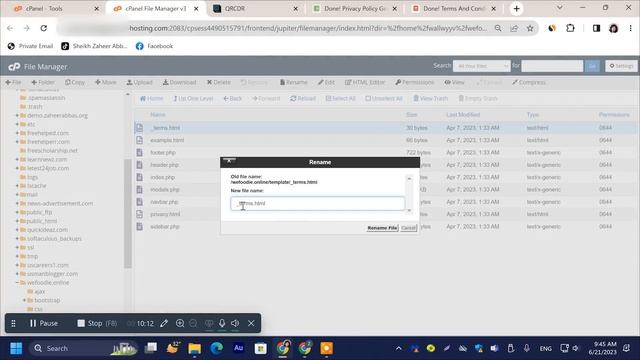
Task: Switch to QRCDR browser tab
Action: (x=256, y=9)
